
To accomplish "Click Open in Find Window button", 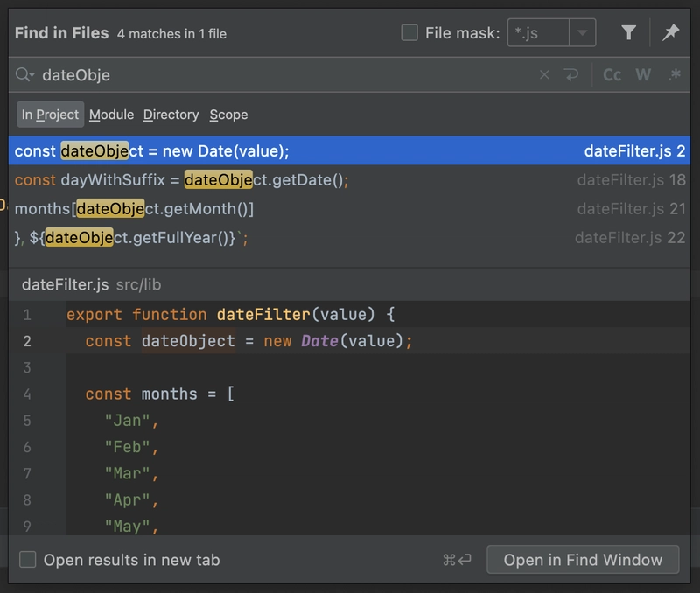I will click(x=583, y=560).
